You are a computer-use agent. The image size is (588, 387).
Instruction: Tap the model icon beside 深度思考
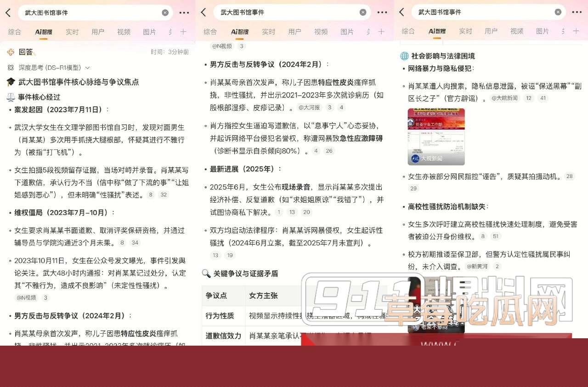(x=11, y=67)
